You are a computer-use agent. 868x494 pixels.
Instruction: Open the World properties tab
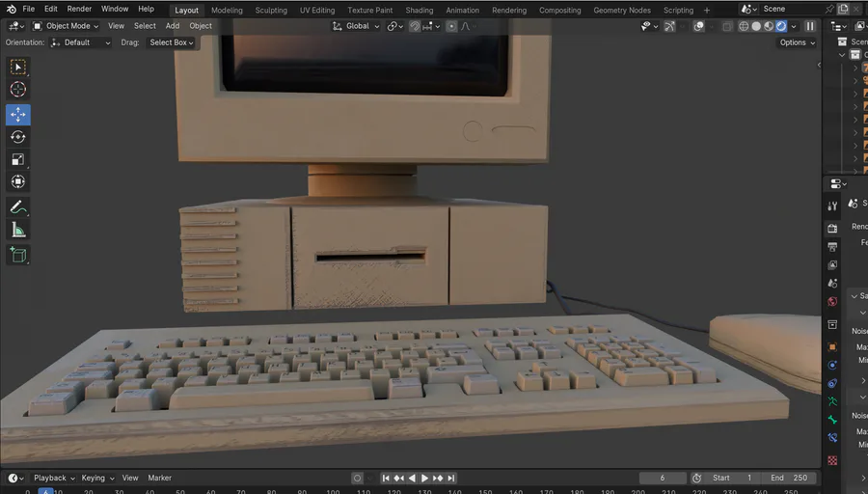coord(832,301)
